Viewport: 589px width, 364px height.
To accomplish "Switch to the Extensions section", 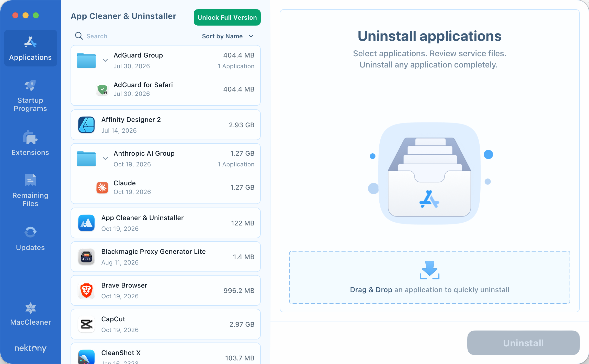I will click(x=30, y=143).
